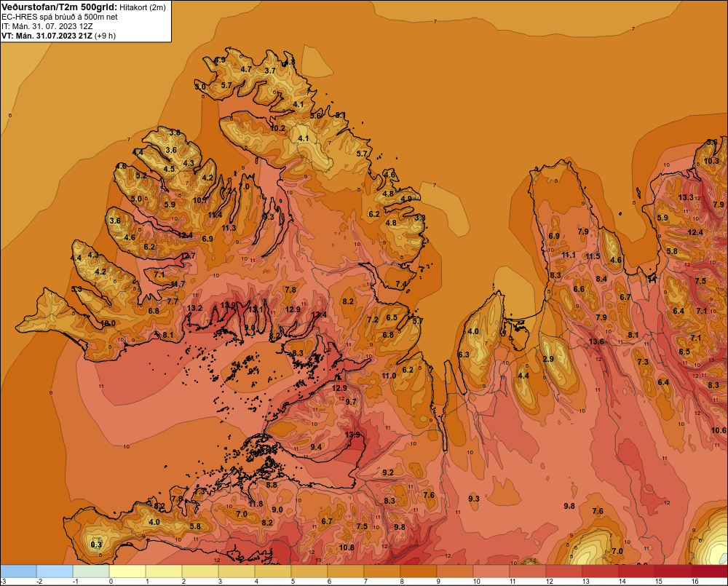728x586 pixels.
Task: Click the 10.6 temperature value on the map
Action: [719, 430]
